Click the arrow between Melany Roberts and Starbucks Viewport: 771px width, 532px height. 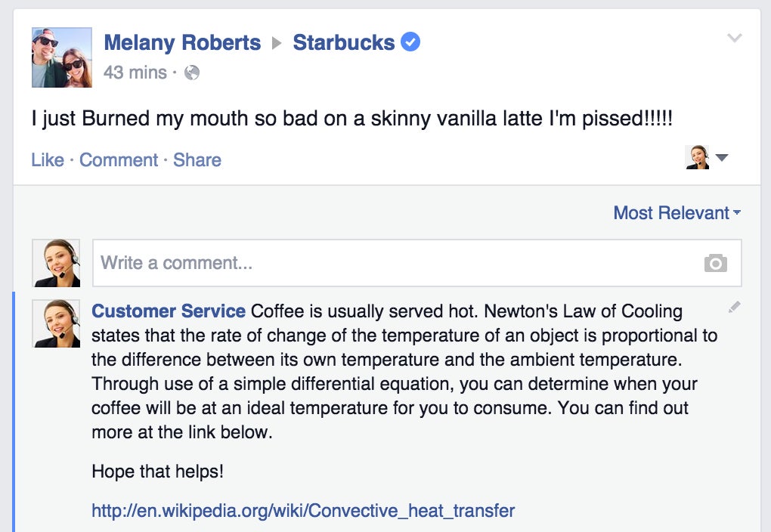point(277,43)
